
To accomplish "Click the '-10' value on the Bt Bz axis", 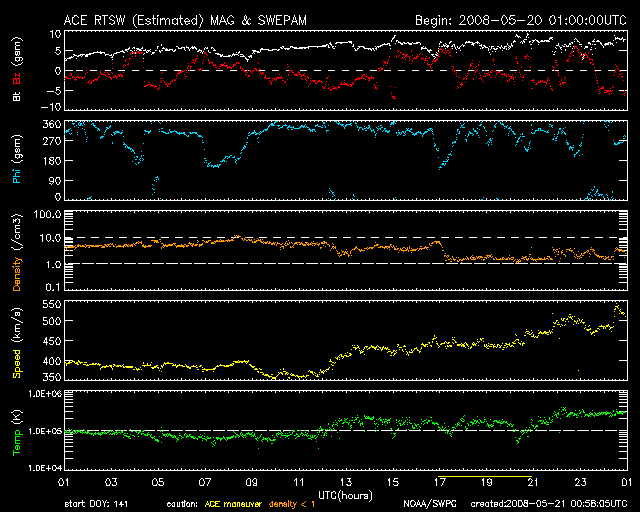I will pyautogui.click(x=52, y=107).
